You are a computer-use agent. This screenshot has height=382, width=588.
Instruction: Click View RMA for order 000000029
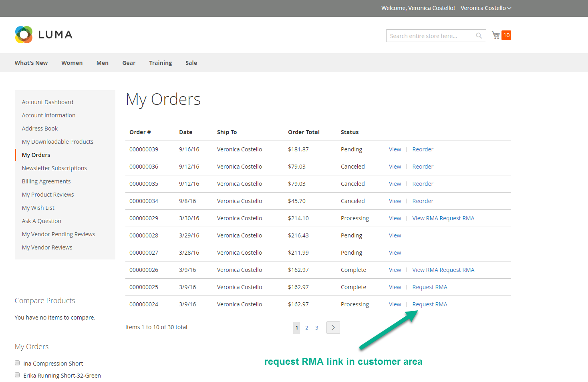(425, 218)
